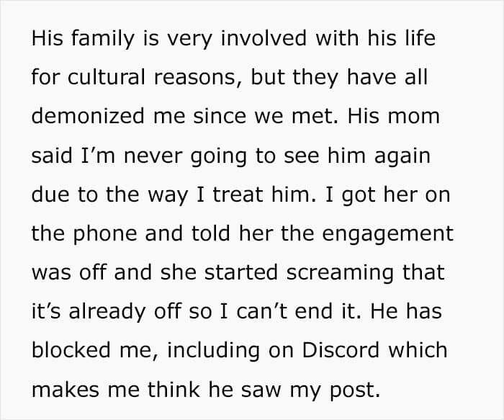Click the words 'His mom' in the text

(393, 115)
